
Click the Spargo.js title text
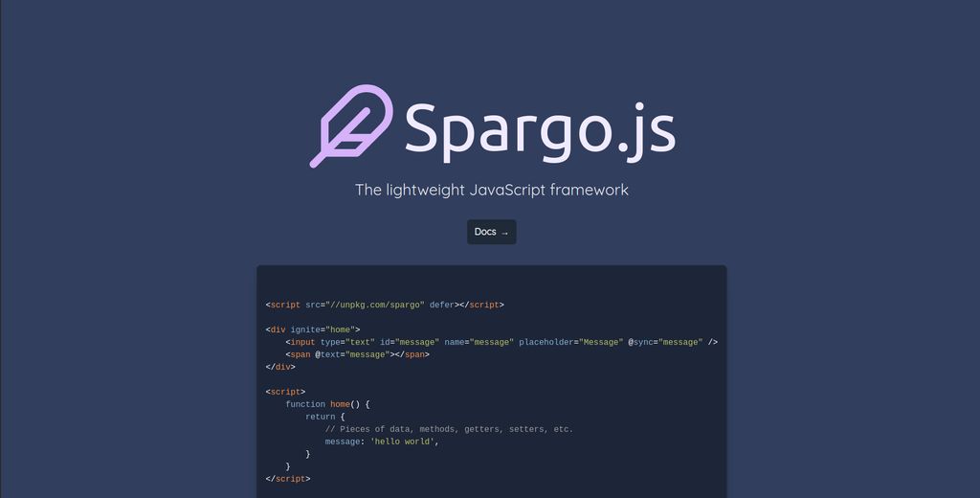pyautogui.click(x=540, y=131)
